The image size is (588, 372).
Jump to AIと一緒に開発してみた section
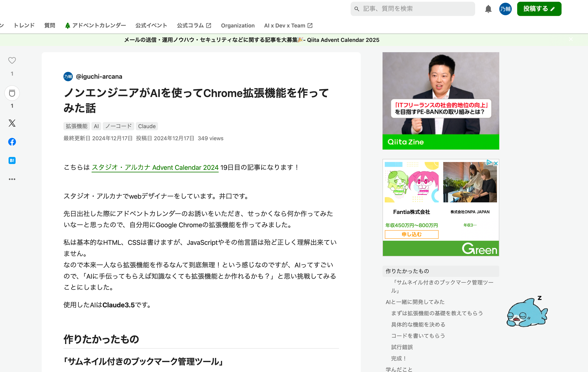415,302
